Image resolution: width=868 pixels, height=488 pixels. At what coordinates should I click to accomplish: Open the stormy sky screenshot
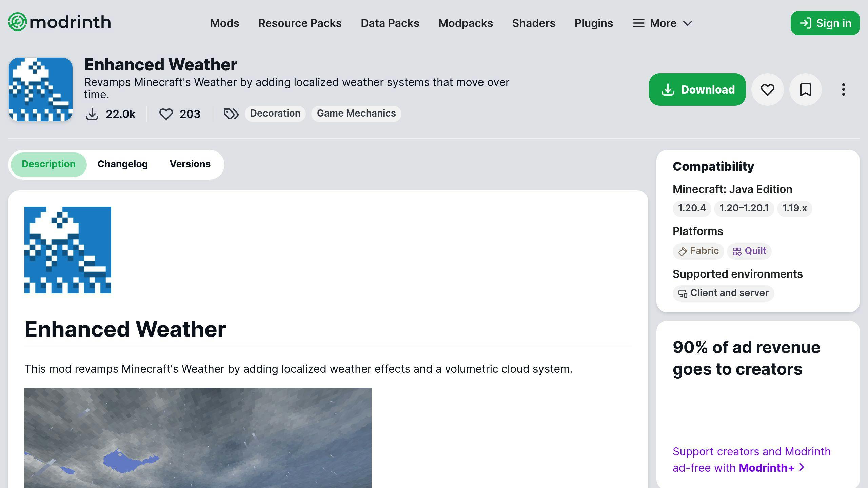click(198, 438)
